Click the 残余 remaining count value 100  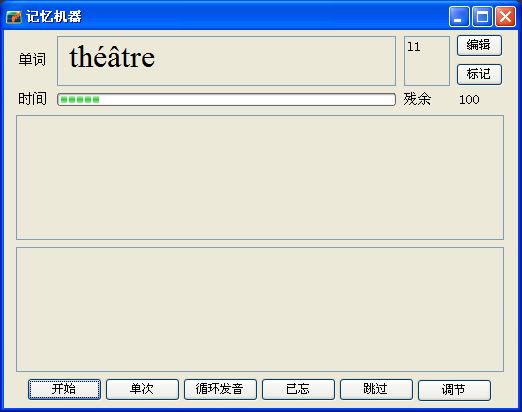[x=469, y=100]
